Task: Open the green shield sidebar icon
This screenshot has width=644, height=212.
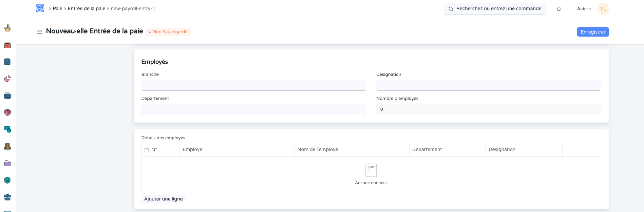Action: (x=7, y=180)
